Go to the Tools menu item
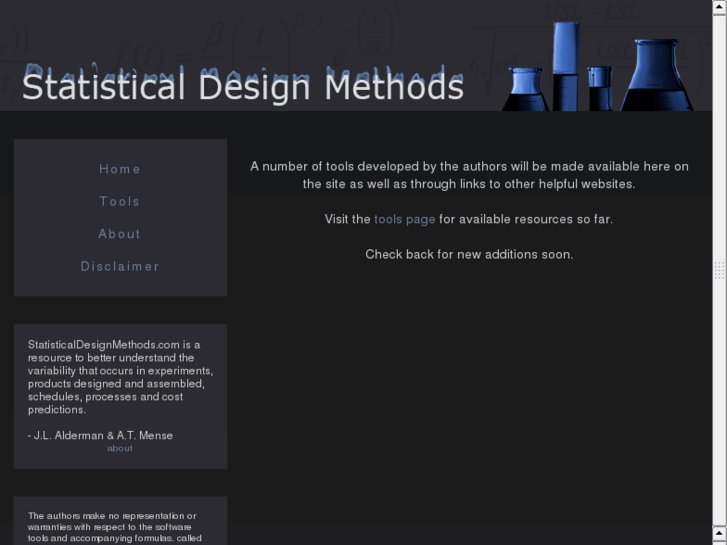The image size is (727, 545). tap(120, 201)
